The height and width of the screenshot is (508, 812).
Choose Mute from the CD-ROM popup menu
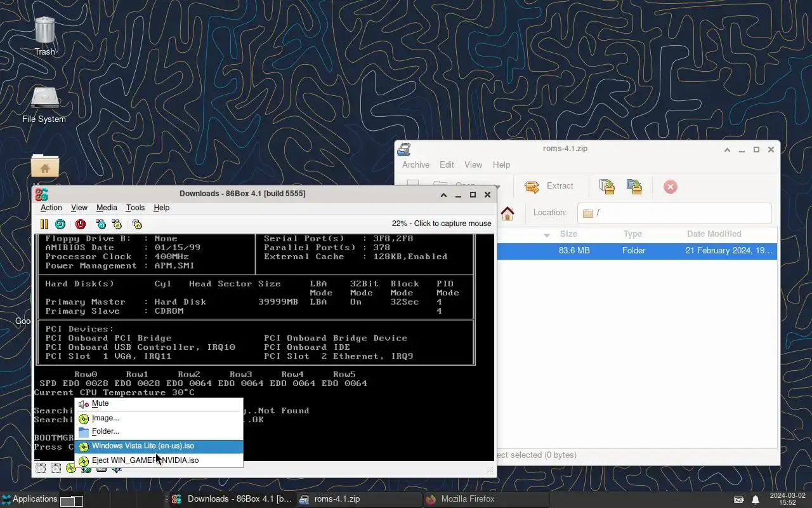[x=159, y=404]
